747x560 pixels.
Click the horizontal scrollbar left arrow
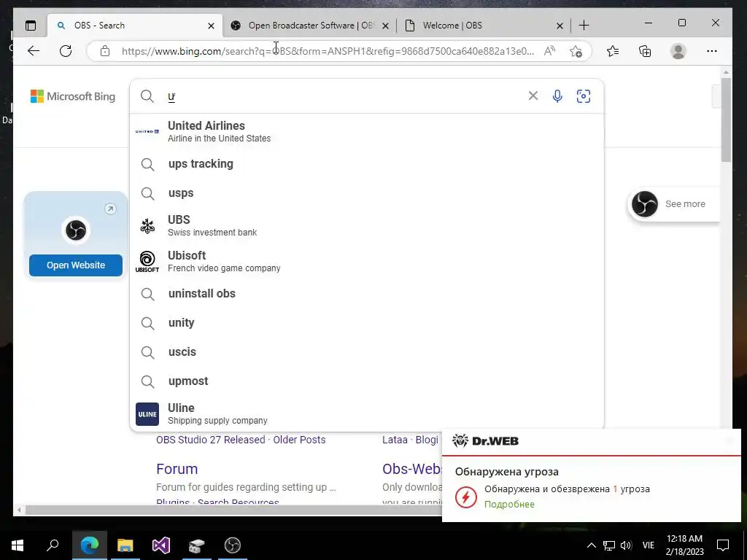pos(18,510)
